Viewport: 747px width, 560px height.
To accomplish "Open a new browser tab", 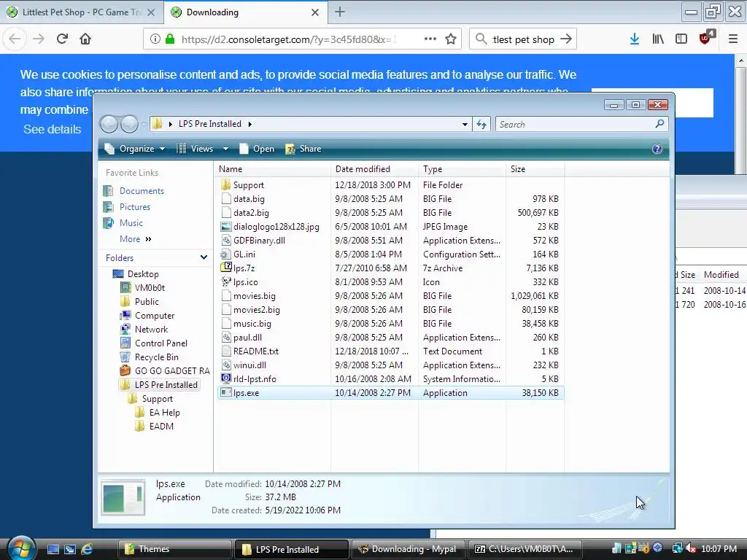I will click(x=340, y=12).
